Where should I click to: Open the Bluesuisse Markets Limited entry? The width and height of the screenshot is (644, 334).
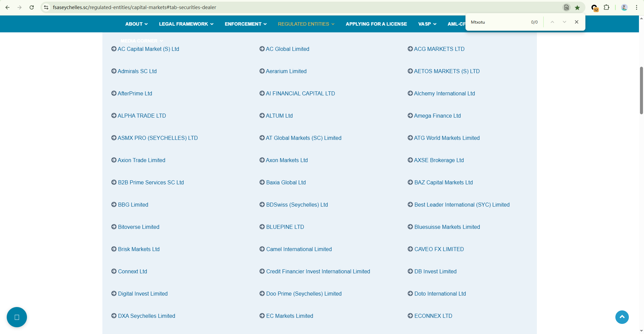click(x=447, y=227)
